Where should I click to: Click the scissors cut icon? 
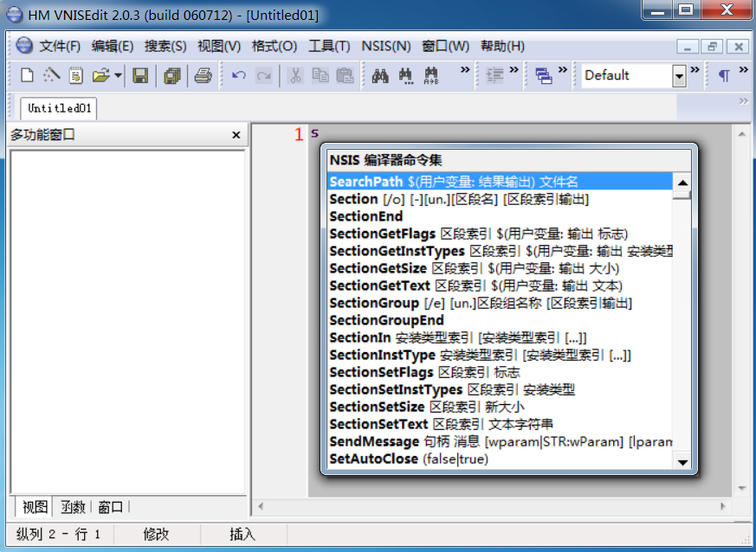pyautogui.click(x=295, y=75)
